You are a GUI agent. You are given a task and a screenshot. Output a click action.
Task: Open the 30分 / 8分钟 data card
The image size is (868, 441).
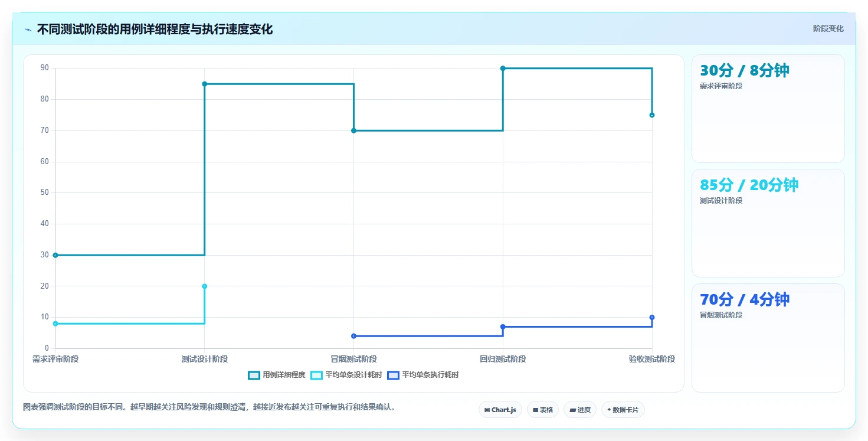coord(768,109)
